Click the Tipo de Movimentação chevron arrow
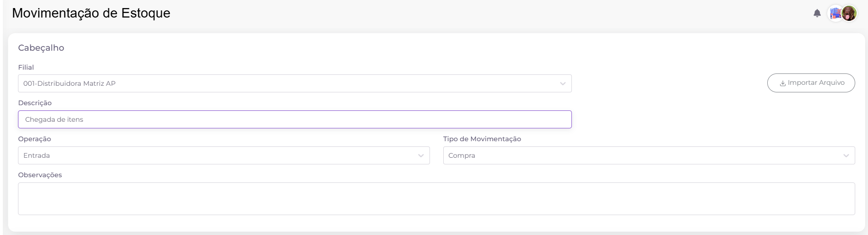This screenshot has width=868, height=235. point(846,156)
